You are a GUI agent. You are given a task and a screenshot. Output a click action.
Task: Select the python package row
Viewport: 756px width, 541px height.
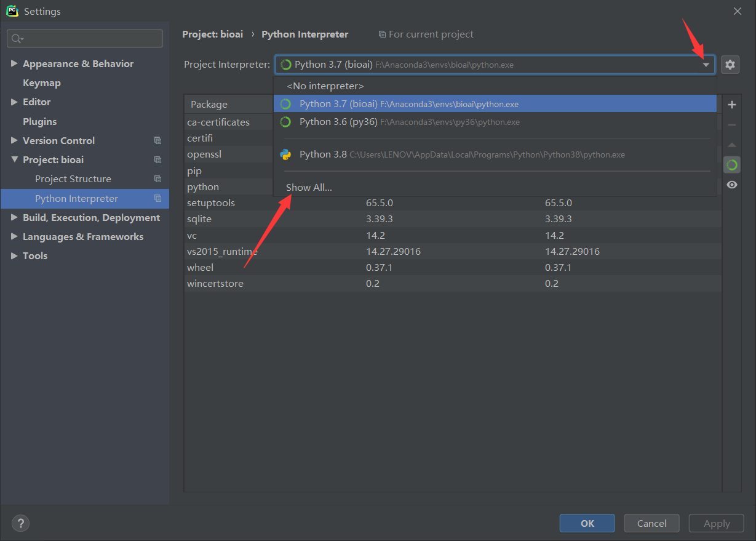(229, 186)
